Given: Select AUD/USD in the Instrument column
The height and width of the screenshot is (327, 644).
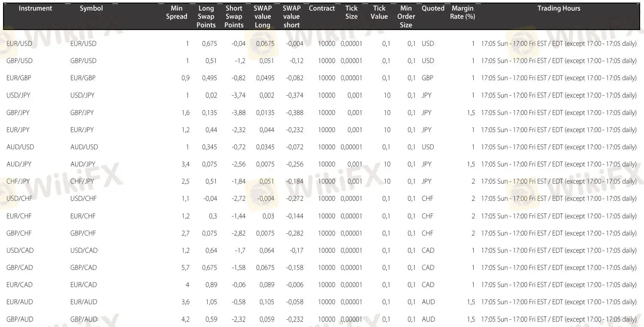Looking at the screenshot, I should tap(20, 147).
